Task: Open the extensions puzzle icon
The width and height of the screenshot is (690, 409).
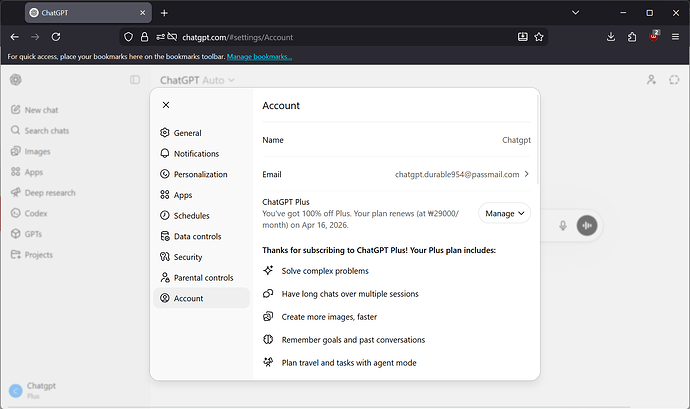Action: click(x=632, y=37)
